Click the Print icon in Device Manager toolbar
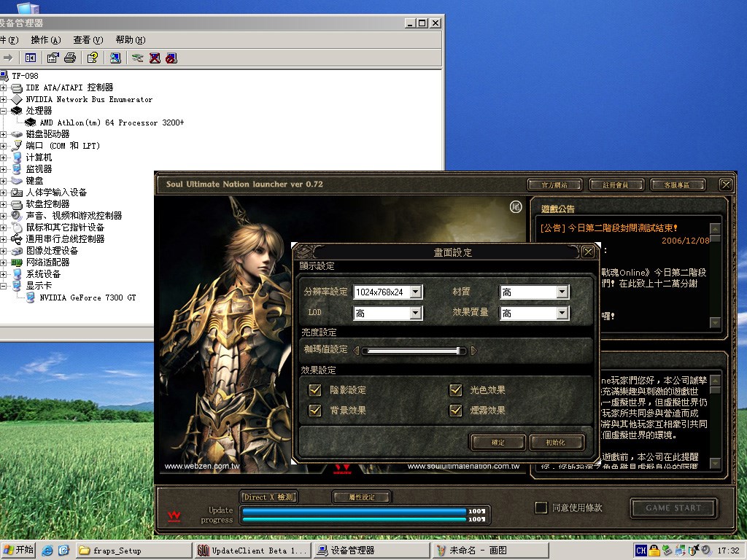This screenshot has height=560, width=747. [70, 58]
